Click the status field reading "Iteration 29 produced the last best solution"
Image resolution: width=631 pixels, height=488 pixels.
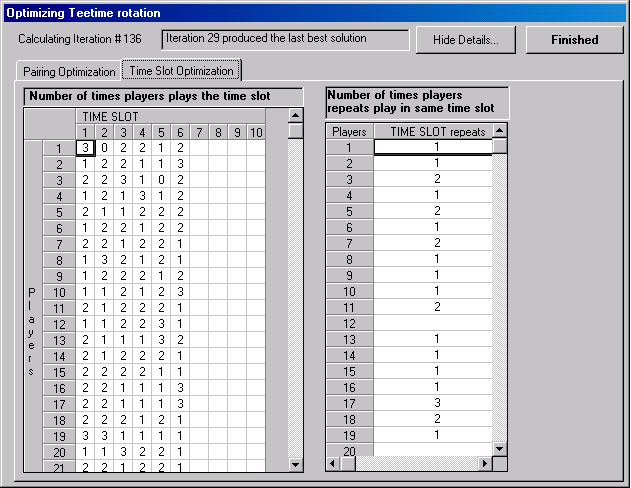[285, 39]
